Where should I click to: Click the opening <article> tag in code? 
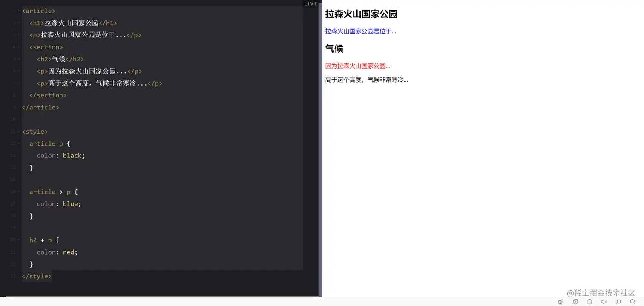(39, 11)
